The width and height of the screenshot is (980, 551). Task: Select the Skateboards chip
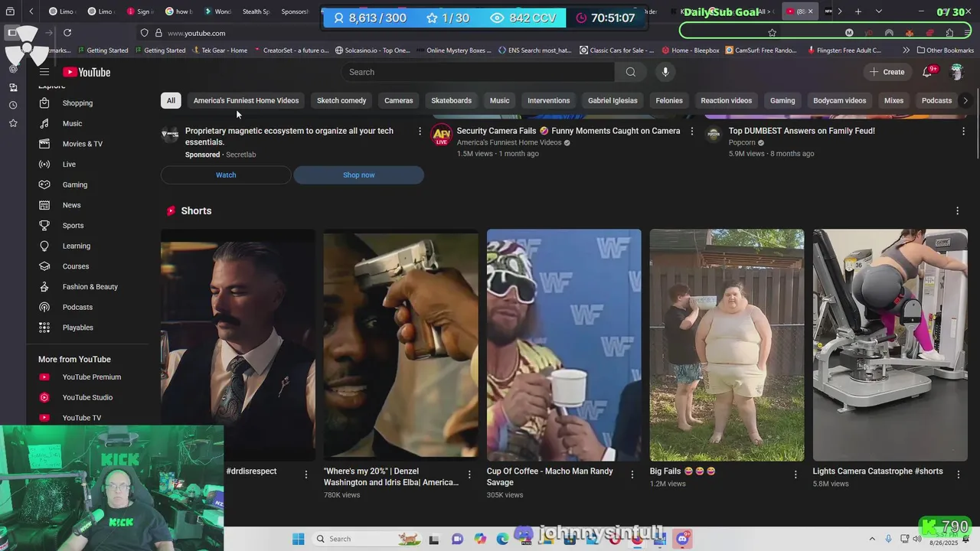(x=451, y=100)
